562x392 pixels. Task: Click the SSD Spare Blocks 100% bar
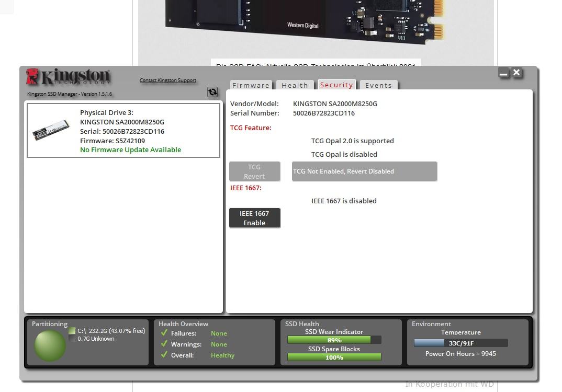334,357
